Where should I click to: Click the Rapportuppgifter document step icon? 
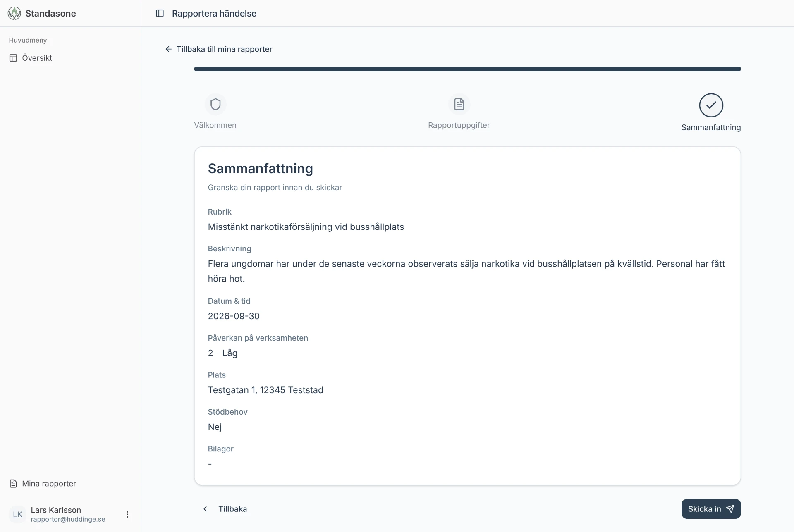click(459, 104)
